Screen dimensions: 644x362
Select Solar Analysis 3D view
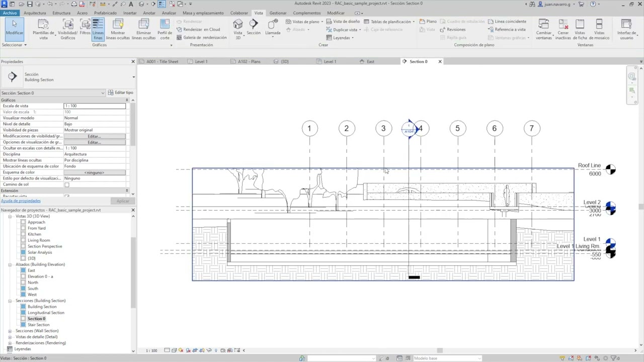[x=39, y=252]
